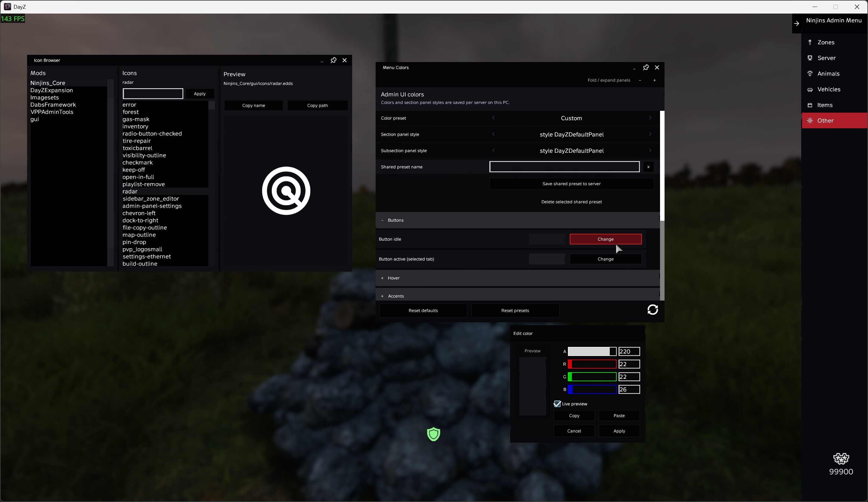Paste color in Edit color dialog
Image resolution: width=868 pixels, height=502 pixels.
(x=619, y=416)
